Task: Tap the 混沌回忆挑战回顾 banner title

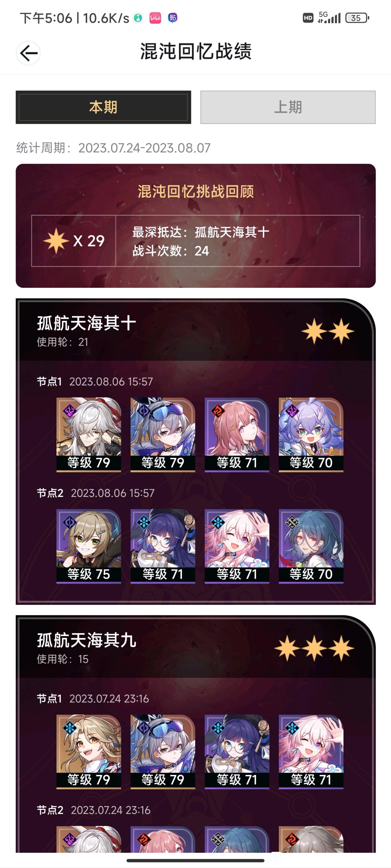Action: tap(196, 191)
